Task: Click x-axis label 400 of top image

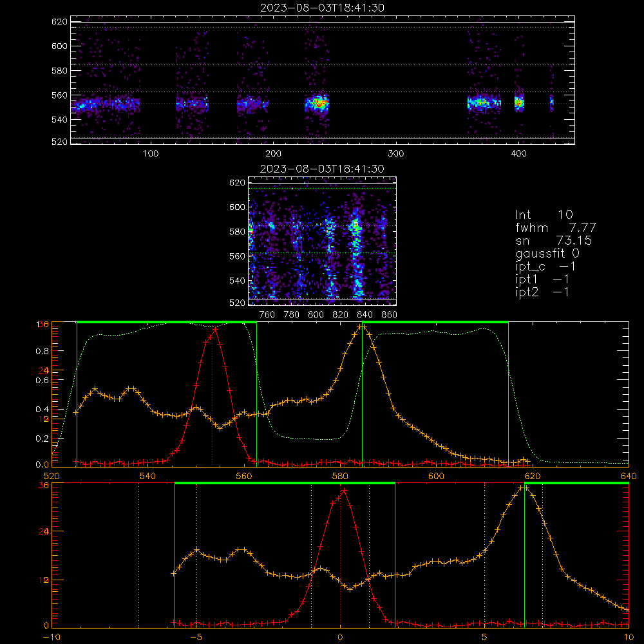Action: [x=518, y=154]
